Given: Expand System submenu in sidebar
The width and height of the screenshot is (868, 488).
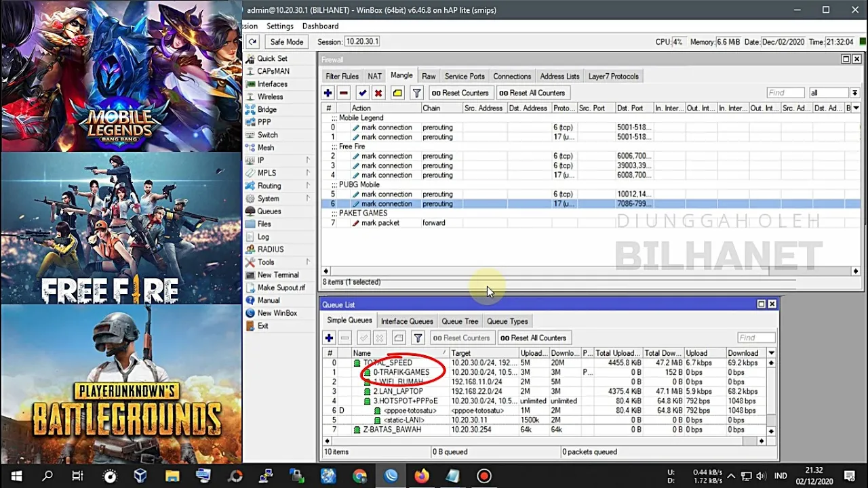Looking at the screenshot, I should 308,199.
